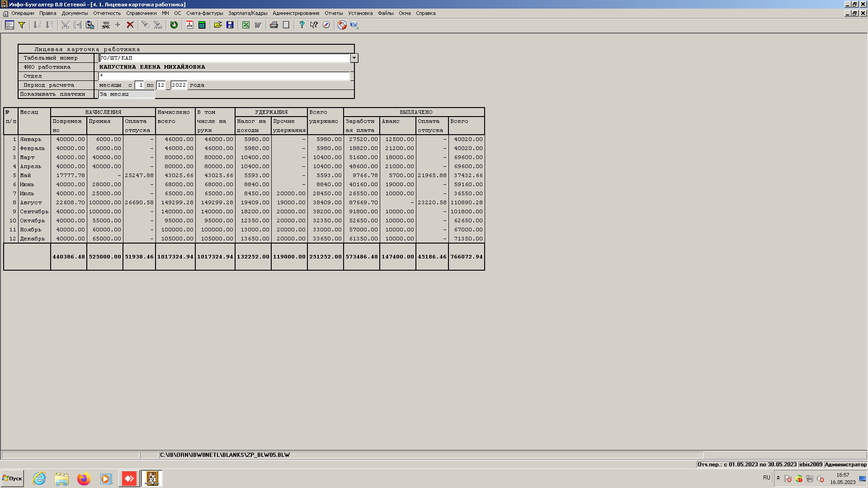Click the red X delete icon
The image size is (868, 488).
[x=130, y=25]
